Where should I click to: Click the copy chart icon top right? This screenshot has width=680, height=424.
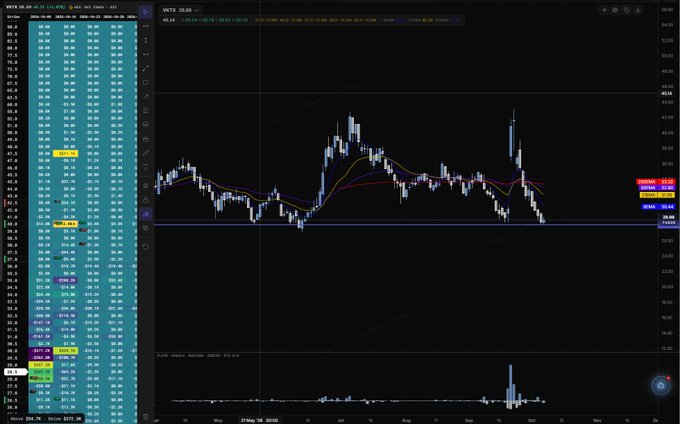(x=627, y=10)
